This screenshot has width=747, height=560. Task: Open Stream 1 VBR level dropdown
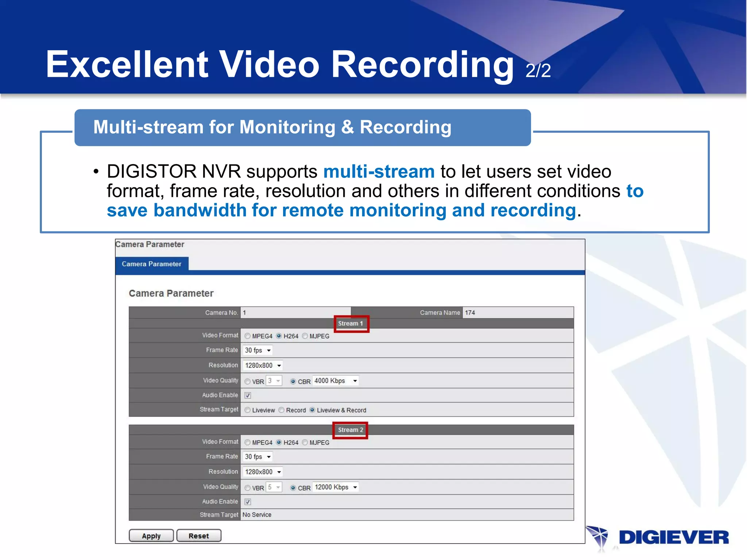click(274, 381)
